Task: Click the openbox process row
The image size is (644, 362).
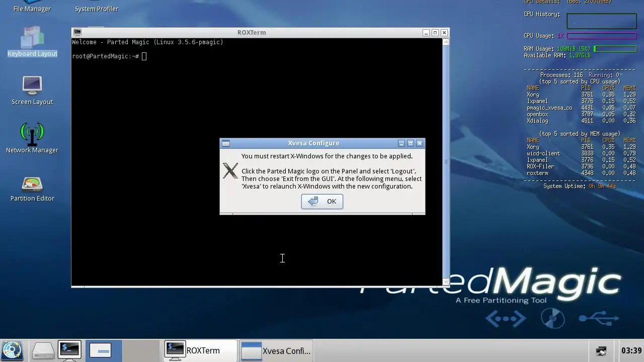Action: (581, 114)
